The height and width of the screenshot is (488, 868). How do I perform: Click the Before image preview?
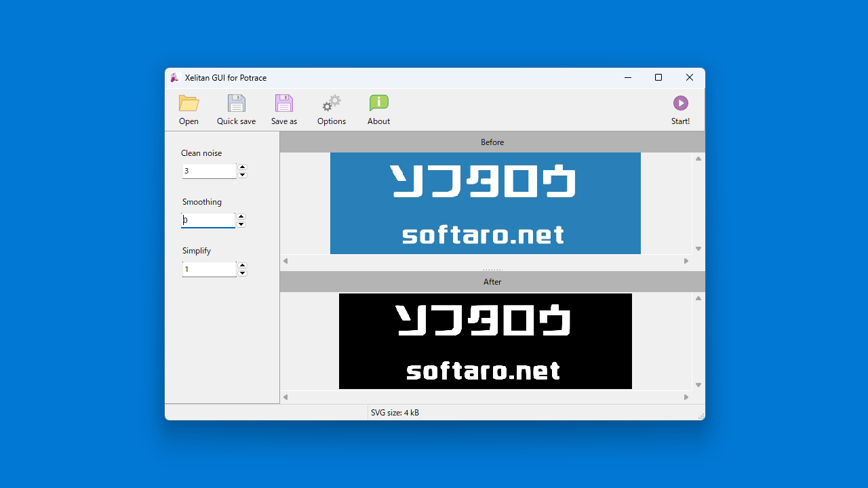[486, 203]
